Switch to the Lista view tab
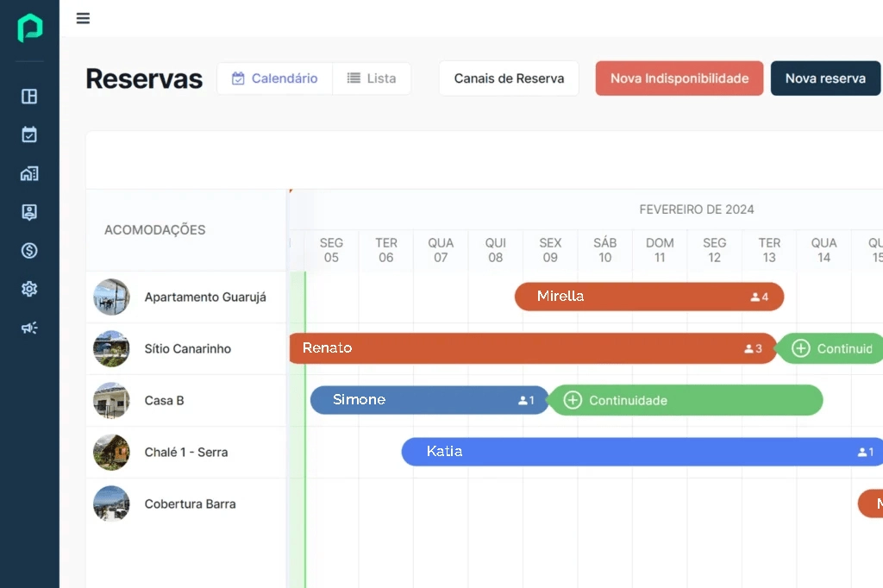Image resolution: width=883 pixels, height=588 pixels. point(372,78)
